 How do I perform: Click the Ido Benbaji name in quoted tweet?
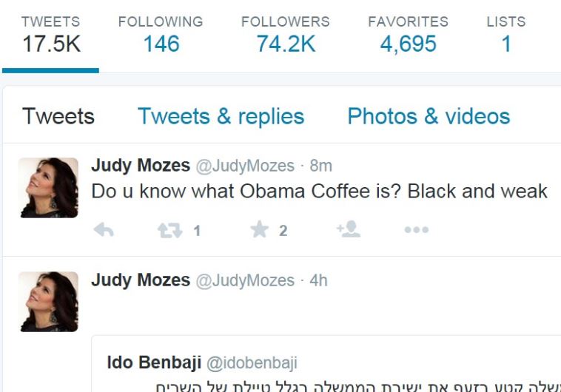coord(152,362)
